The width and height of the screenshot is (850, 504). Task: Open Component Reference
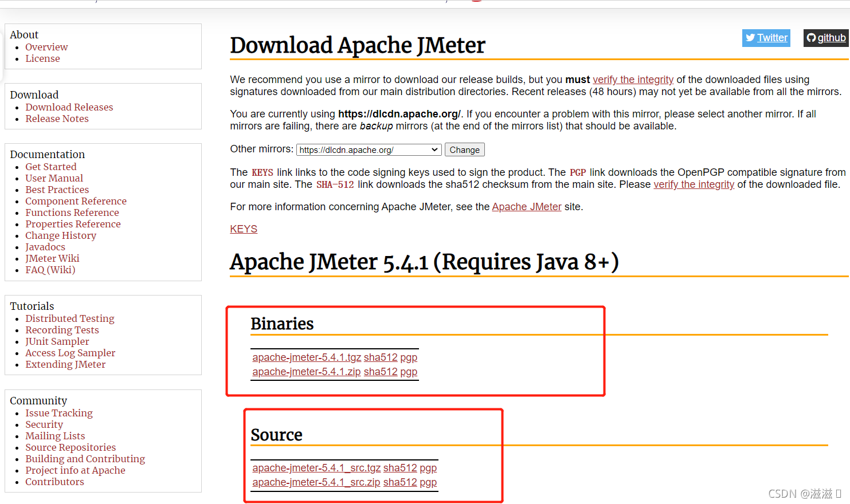click(x=76, y=201)
